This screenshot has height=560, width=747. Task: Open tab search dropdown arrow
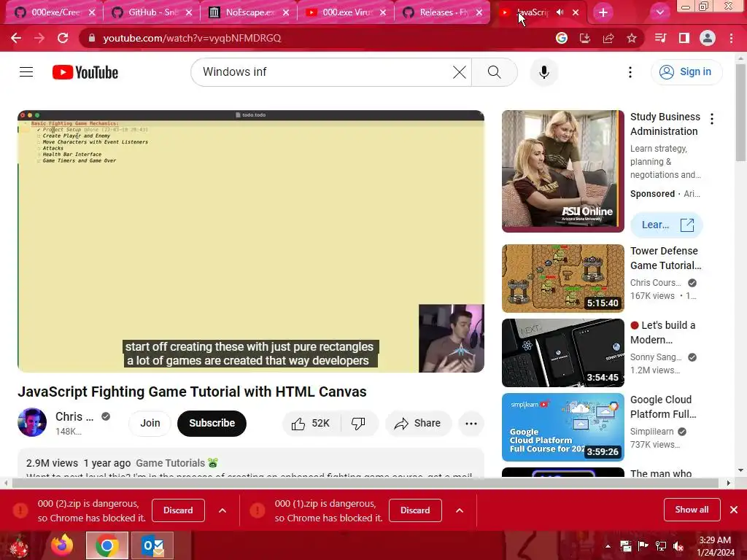(659, 12)
